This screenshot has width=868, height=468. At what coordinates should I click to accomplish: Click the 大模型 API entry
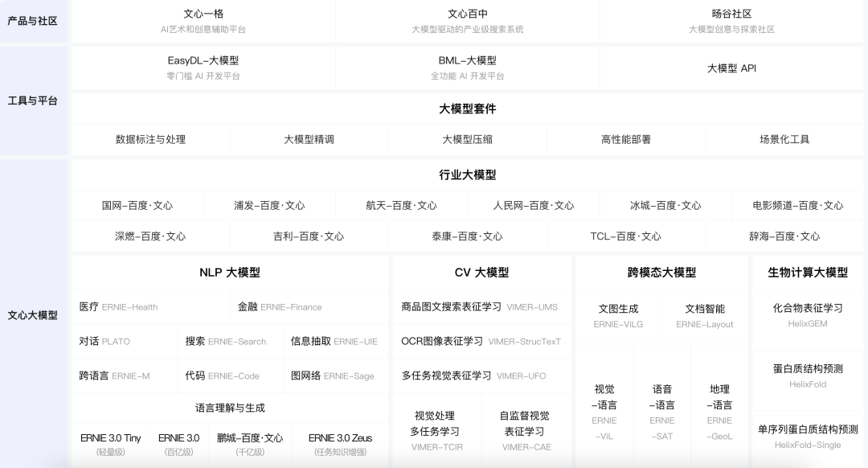click(x=731, y=68)
